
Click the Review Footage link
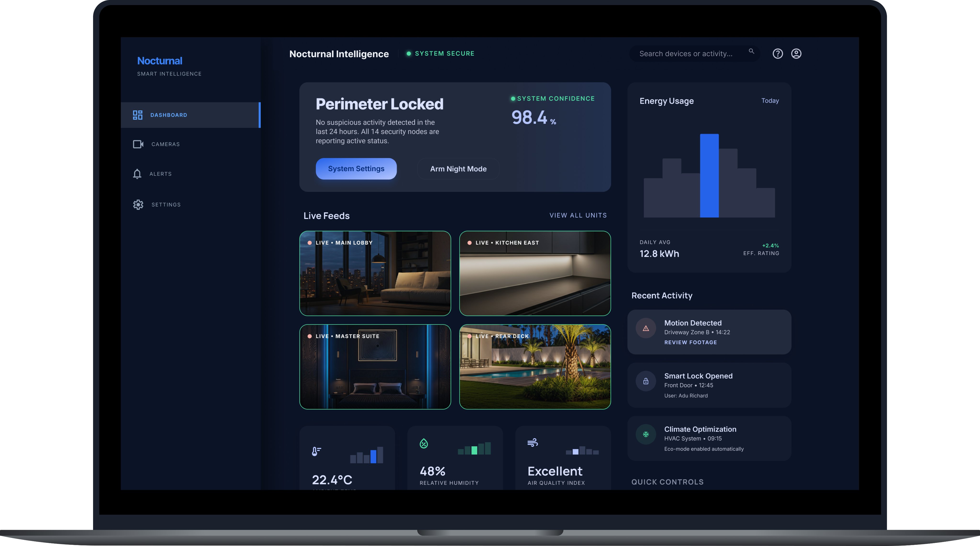pos(690,343)
